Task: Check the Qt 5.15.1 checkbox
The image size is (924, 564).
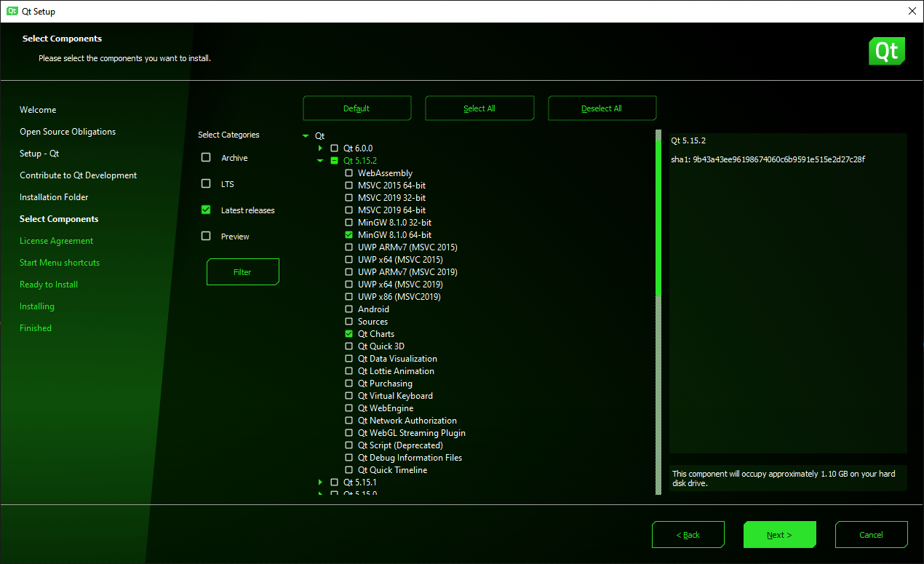Action: click(335, 482)
